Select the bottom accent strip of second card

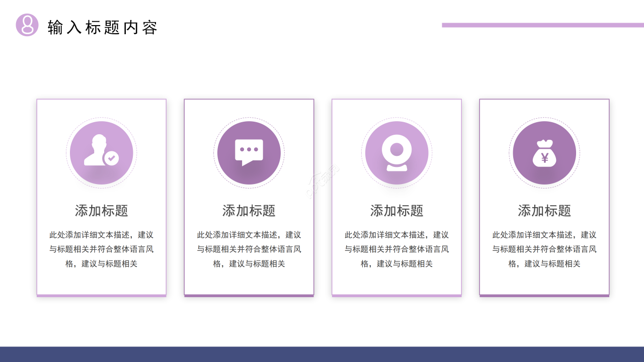pos(249,296)
